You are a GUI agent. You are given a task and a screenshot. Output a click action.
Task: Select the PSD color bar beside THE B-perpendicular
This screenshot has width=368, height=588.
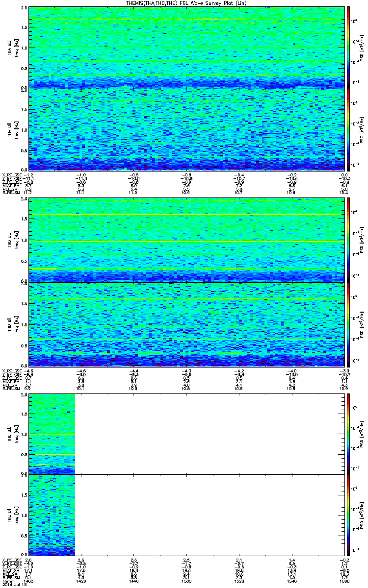click(348, 434)
